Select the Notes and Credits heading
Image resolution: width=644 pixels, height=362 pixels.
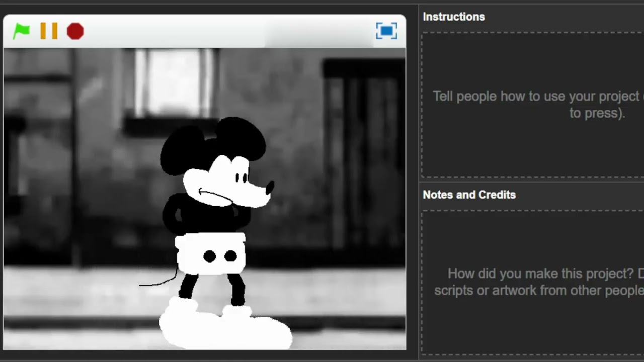[469, 195]
